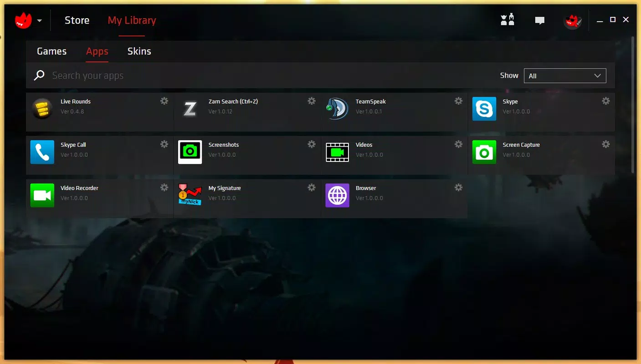Switch to the Games tab
The image size is (641, 364).
pyautogui.click(x=51, y=51)
